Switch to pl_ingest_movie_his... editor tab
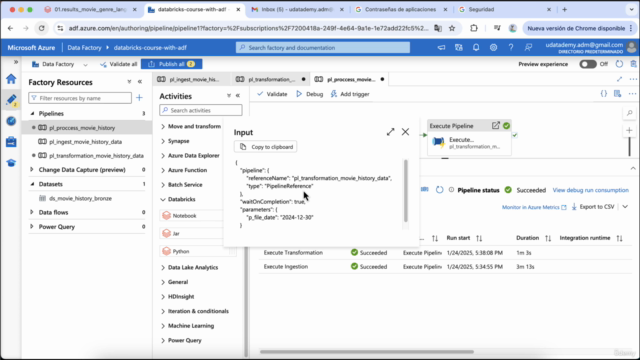The width and height of the screenshot is (640, 360). (190, 79)
